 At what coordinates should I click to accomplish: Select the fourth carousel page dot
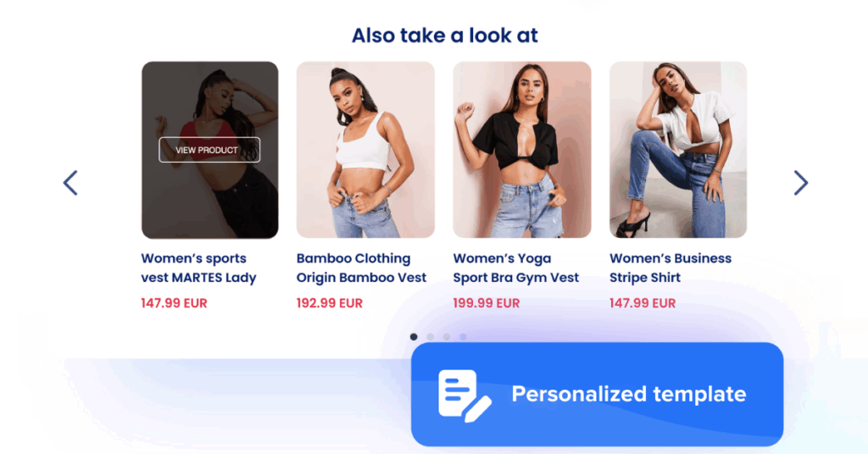(463, 337)
